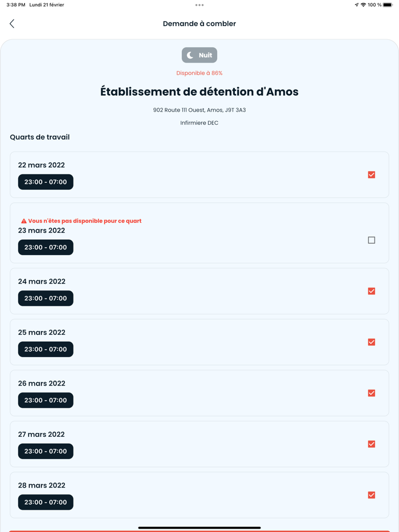Tap the warning triangle on 23 mars
The width and height of the screenshot is (399, 532).
[x=22, y=220]
